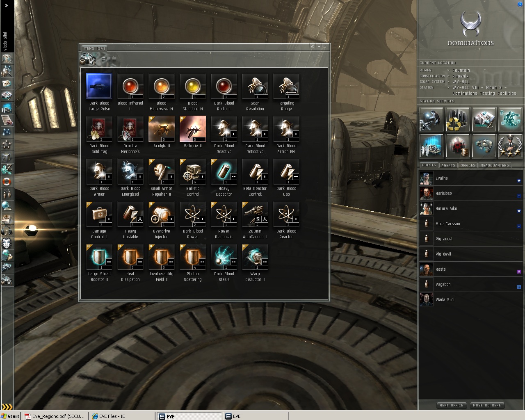The height and width of the screenshot is (420, 525).
Task: Open the Bounty Office red target service
Action: click(457, 146)
